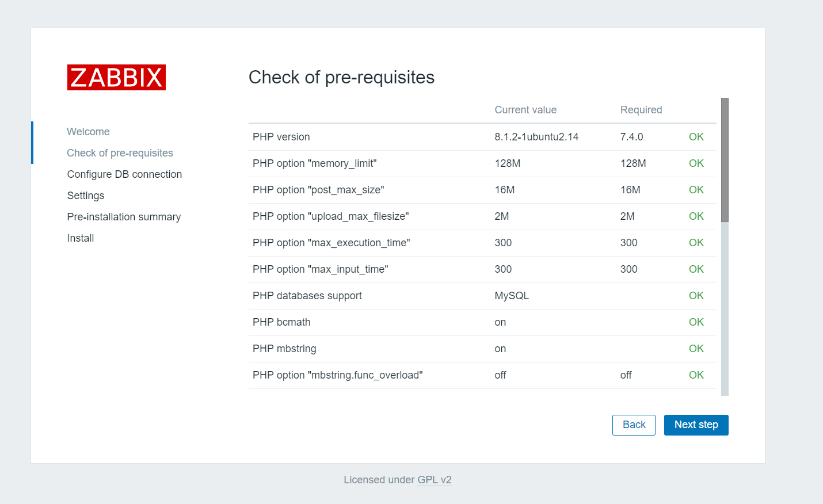This screenshot has height=504, width=823.
Task: Open the GPL v2 license link
Action: (435, 480)
